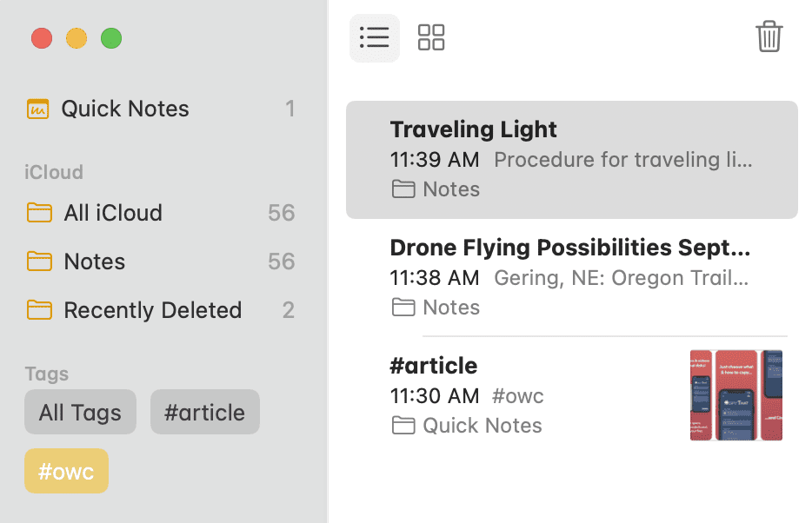Viewport: 812px width, 523px height.
Task: Click the green full-screen window button
Action: click(111, 38)
